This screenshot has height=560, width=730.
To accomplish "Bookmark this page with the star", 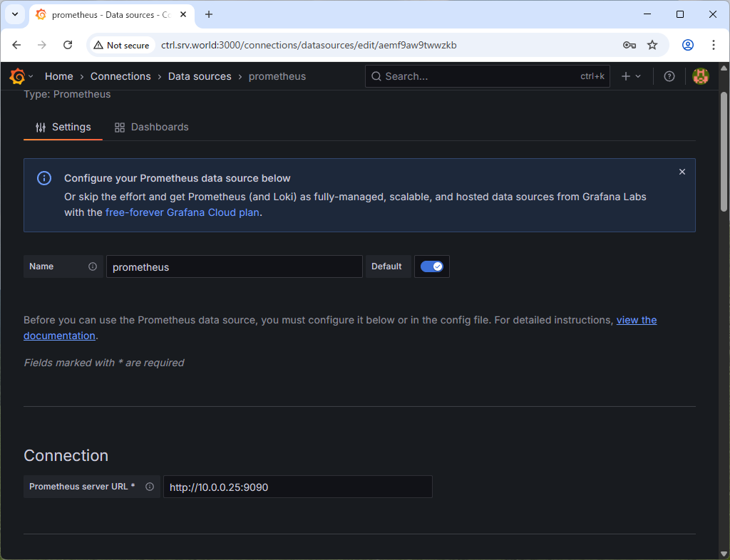I will 652,45.
